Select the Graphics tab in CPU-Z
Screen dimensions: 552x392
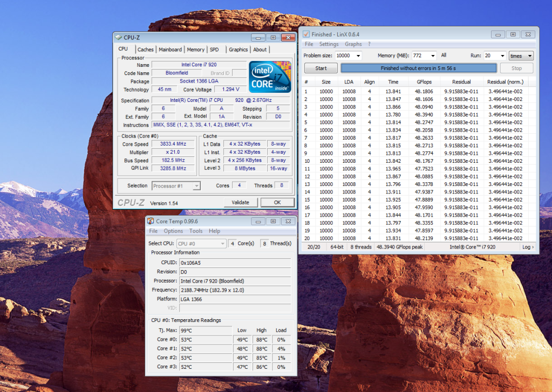click(x=238, y=50)
